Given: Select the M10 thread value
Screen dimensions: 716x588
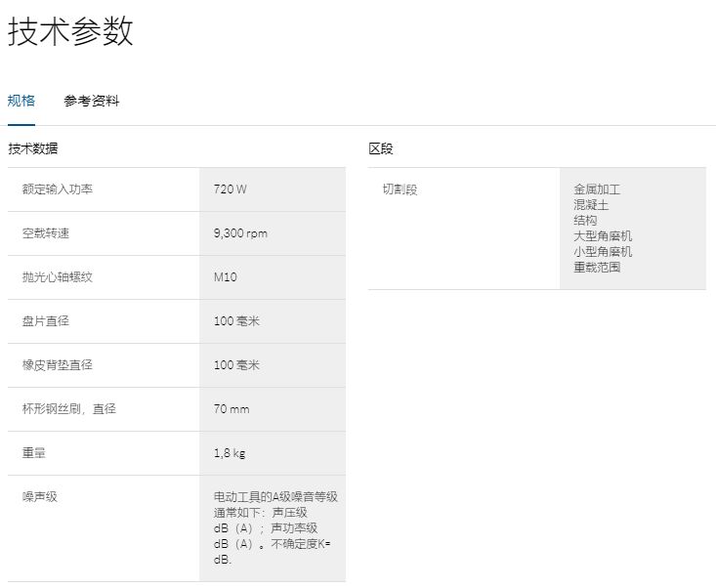Looking at the screenshot, I should (x=226, y=277).
